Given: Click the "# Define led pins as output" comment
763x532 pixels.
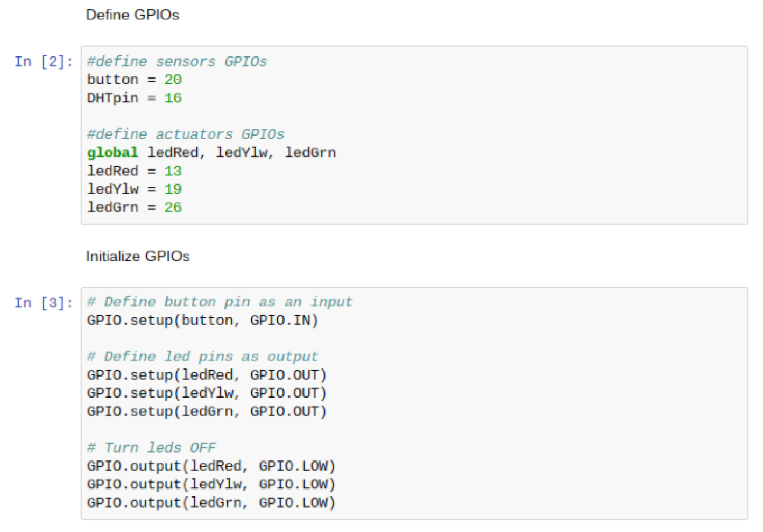Looking at the screenshot, I should (202, 357).
